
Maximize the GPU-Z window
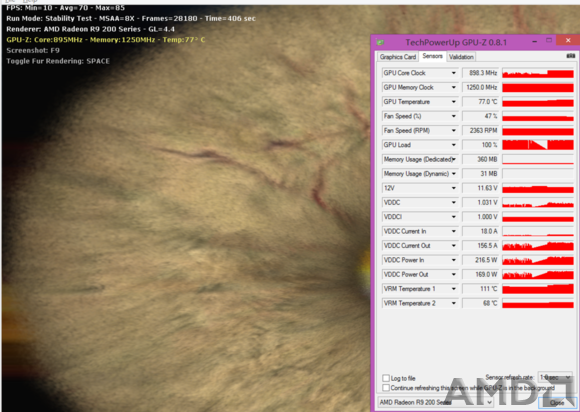click(549, 40)
